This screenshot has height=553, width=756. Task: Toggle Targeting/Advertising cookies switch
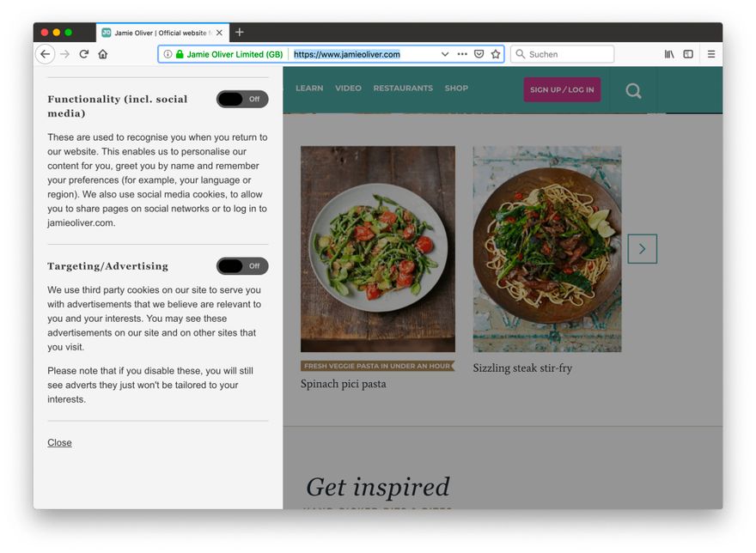[x=242, y=265]
